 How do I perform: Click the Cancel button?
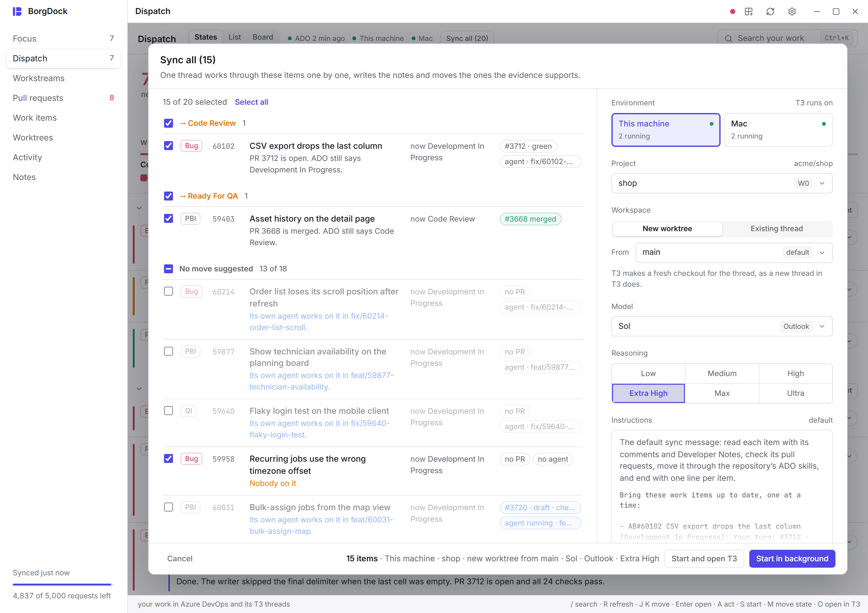180,558
